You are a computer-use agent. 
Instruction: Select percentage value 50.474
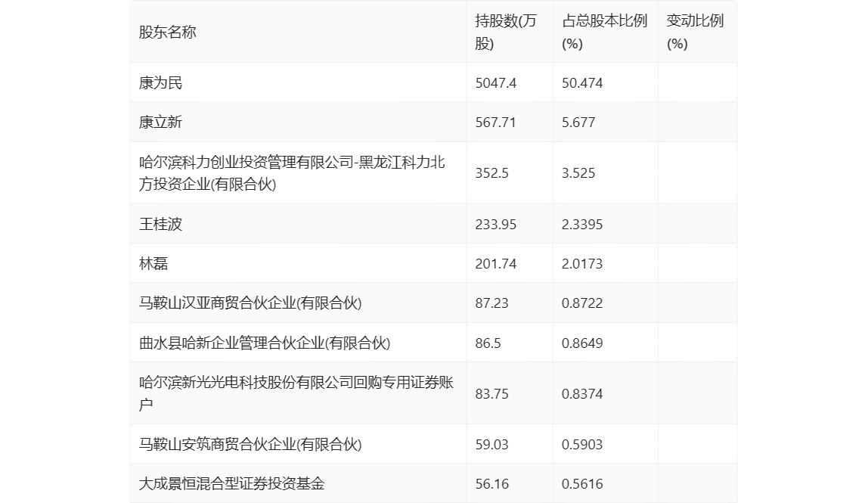pyautogui.click(x=581, y=83)
